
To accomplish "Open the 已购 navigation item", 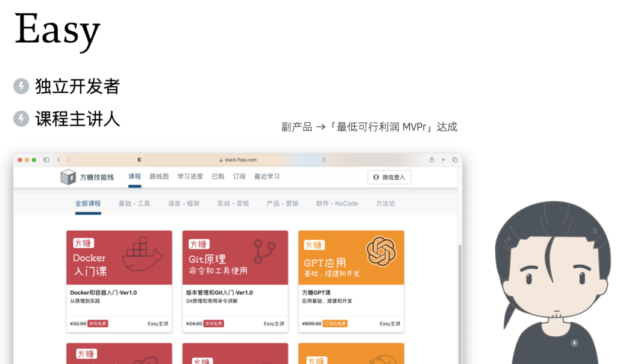I will point(218,177).
